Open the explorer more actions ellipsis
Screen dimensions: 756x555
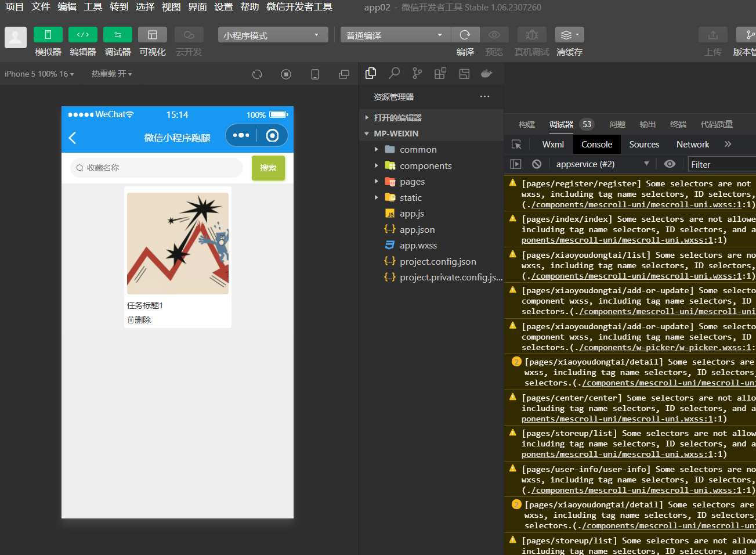[485, 96]
